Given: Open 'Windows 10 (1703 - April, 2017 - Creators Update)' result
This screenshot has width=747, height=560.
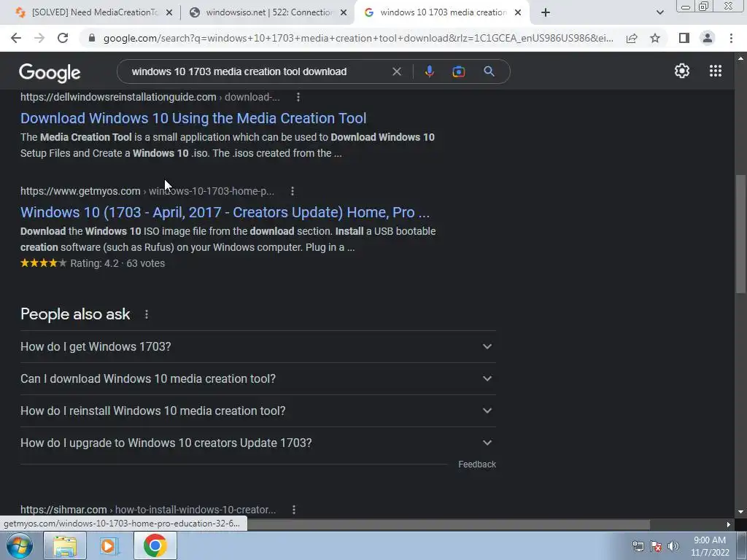Looking at the screenshot, I should click(225, 212).
